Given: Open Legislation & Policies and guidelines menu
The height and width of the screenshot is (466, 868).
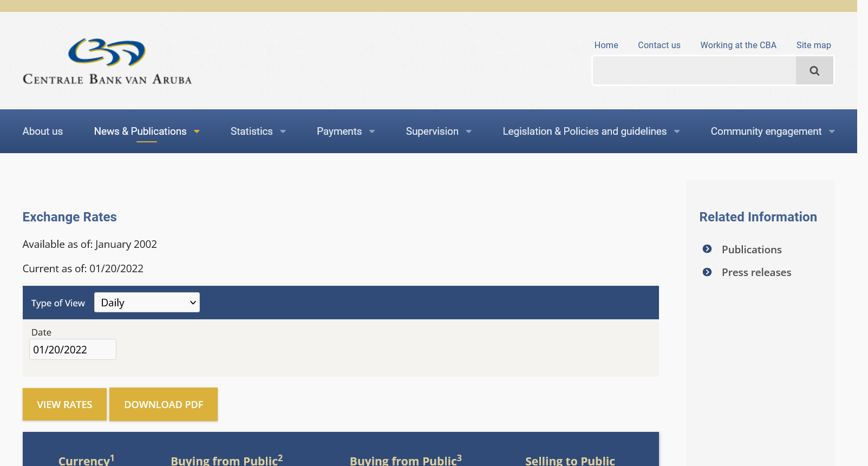Looking at the screenshot, I should click(590, 132).
